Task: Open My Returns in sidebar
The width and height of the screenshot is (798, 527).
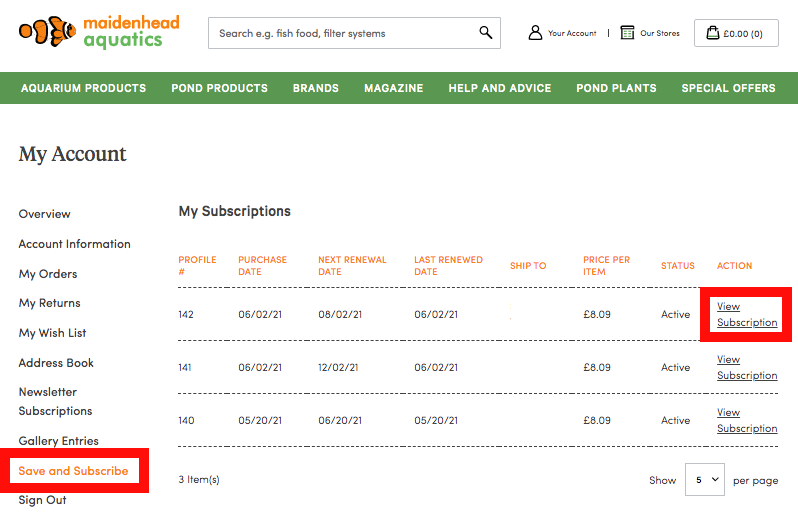Action: (49, 303)
